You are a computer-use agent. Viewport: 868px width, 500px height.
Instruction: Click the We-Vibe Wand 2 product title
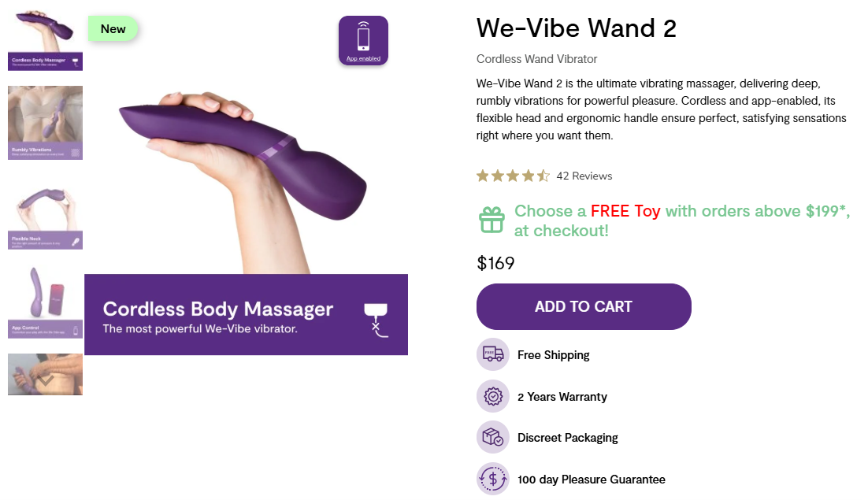(577, 28)
